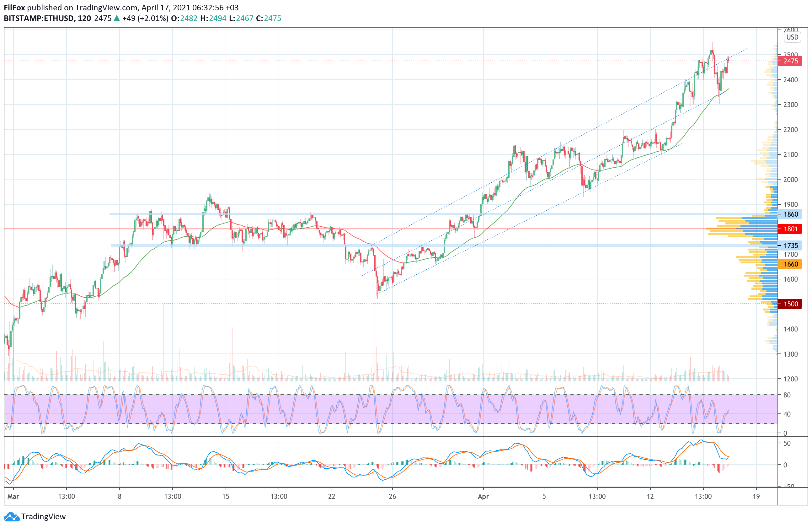The width and height of the screenshot is (812, 528).
Task: Click the 50 level on MACD scale
Action: [x=787, y=444]
